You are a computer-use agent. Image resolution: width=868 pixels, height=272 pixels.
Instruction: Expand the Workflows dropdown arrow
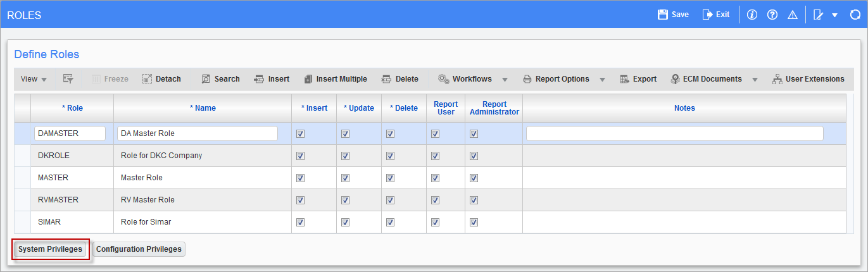tap(505, 80)
